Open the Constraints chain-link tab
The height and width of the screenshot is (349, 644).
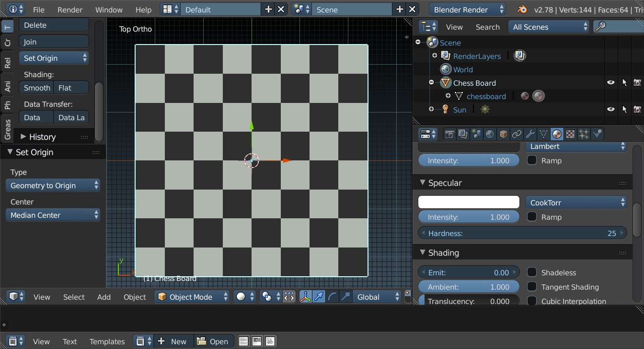coord(517,135)
